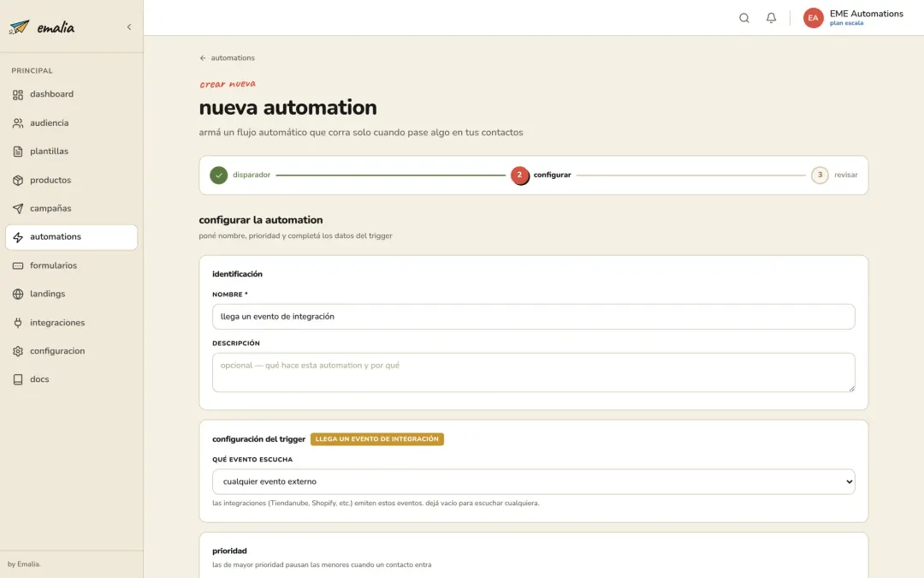This screenshot has width=924, height=578.
Task: Click the emalia paper plane logo
Action: point(19,27)
